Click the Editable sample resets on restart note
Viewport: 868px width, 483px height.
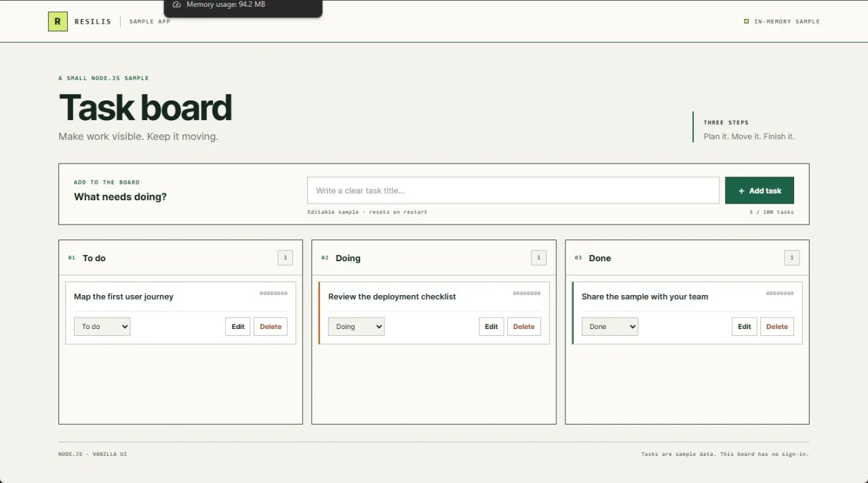point(367,212)
